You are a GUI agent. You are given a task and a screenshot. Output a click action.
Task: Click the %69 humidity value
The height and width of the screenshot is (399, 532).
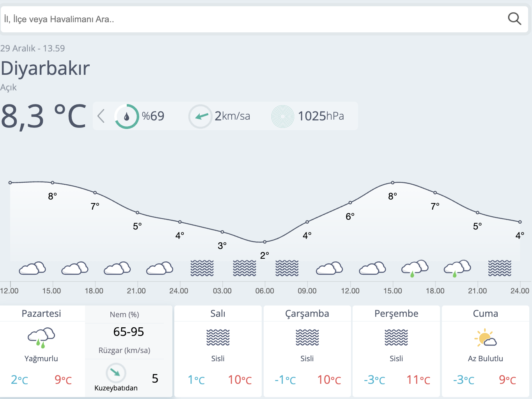[153, 116]
